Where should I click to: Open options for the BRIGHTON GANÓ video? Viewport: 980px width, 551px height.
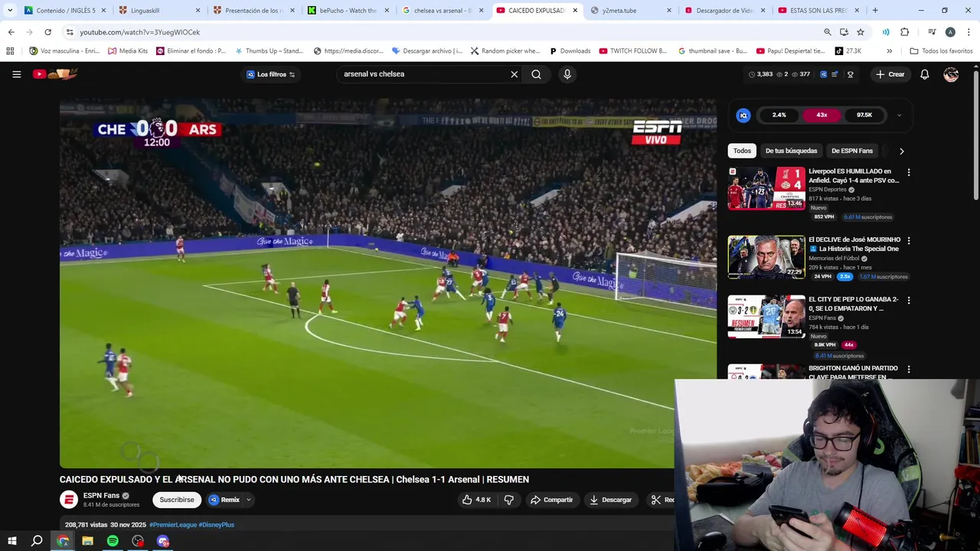[x=909, y=369]
